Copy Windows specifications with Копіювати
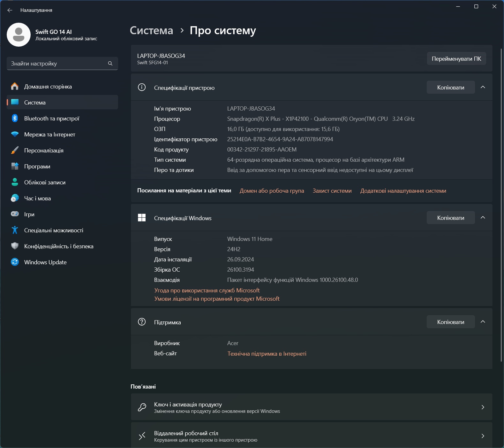The image size is (504, 448). (451, 218)
